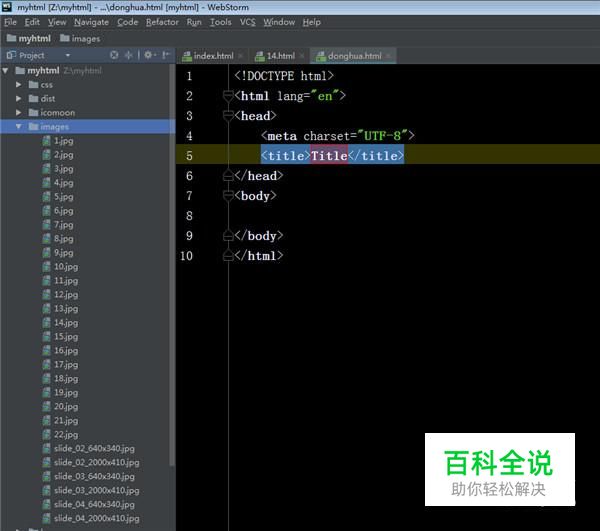Viewport: 600px width, 531px height.
Task: Select 15.jpg in the project tree
Action: (66, 337)
